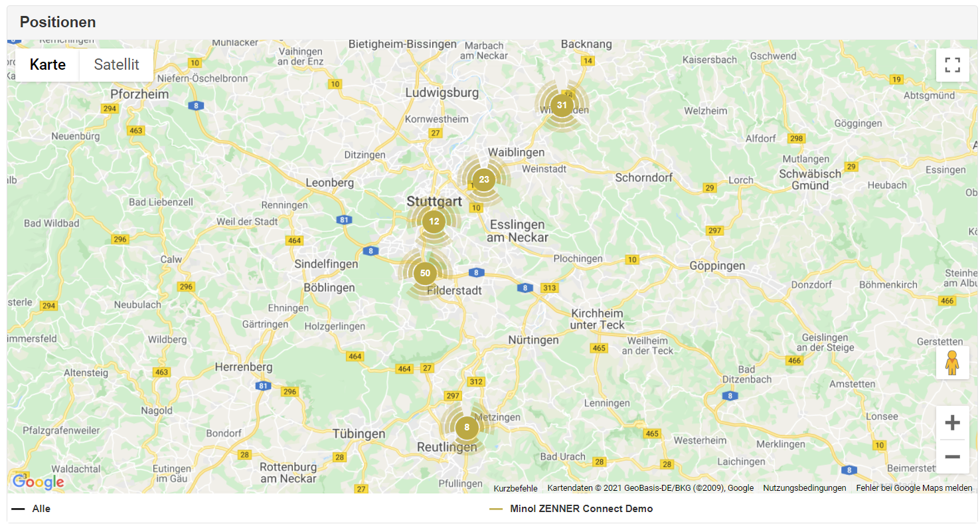Select the cluster marker labeled 50
This screenshot has height=528, width=980.
pos(425,273)
